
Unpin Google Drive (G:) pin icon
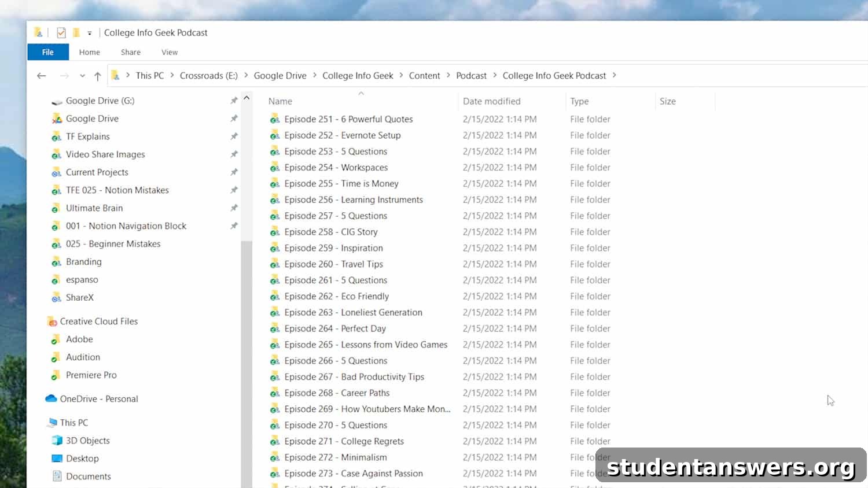(x=234, y=101)
